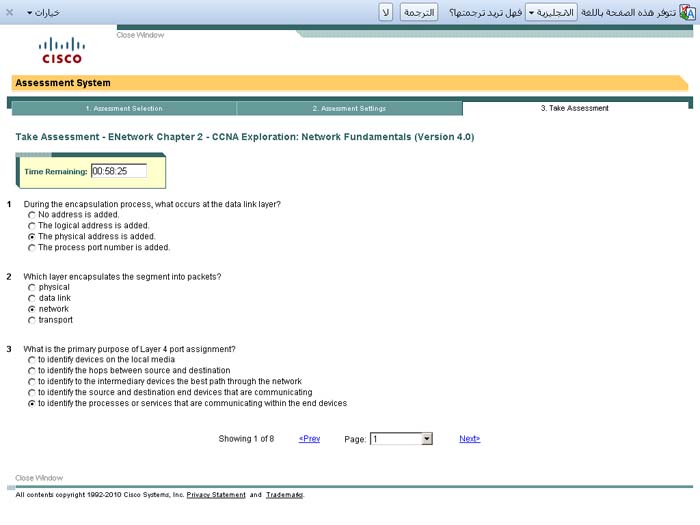Select 'The logical address is added' option
The image size is (700, 525).
pyautogui.click(x=31, y=226)
